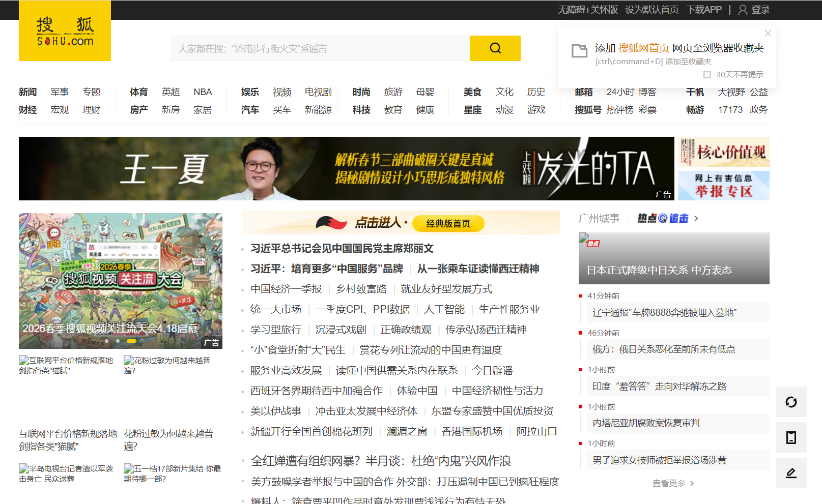Click the pencil feedback icon
Screen dimensions: 822x504
(791, 473)
